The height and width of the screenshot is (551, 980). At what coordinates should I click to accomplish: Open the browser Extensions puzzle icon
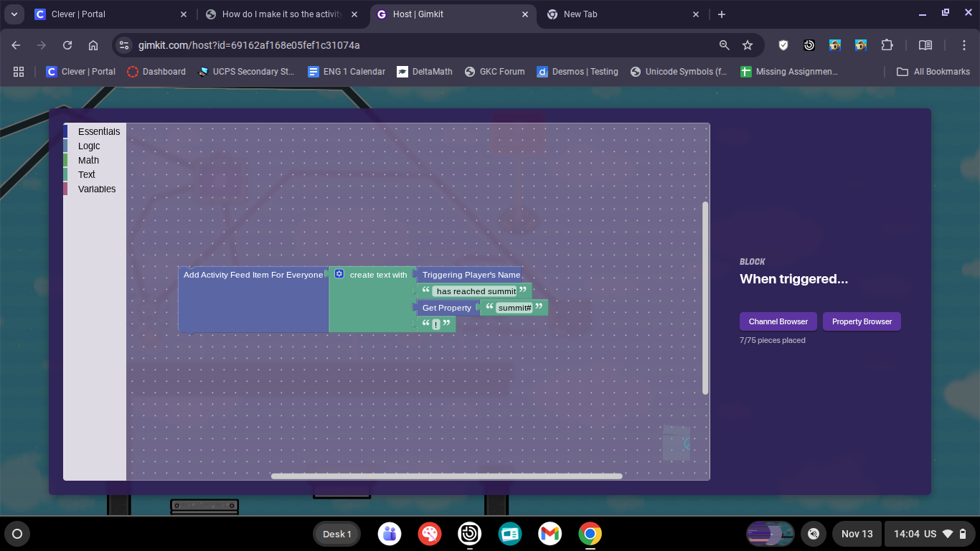pyautogui.click(x=887, y=45)
